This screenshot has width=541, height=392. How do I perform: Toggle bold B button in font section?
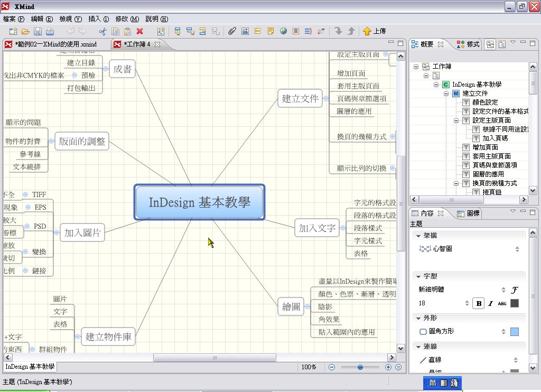coord(479,303)
